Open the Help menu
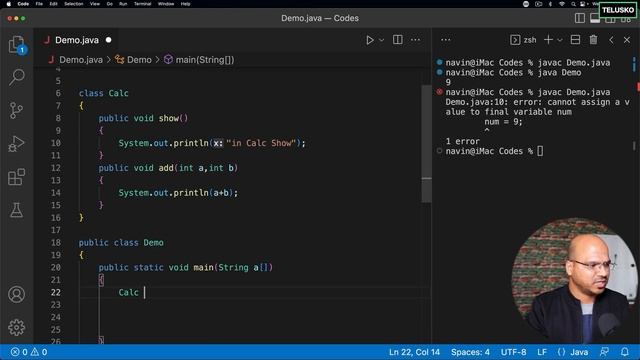 point(186,4)
